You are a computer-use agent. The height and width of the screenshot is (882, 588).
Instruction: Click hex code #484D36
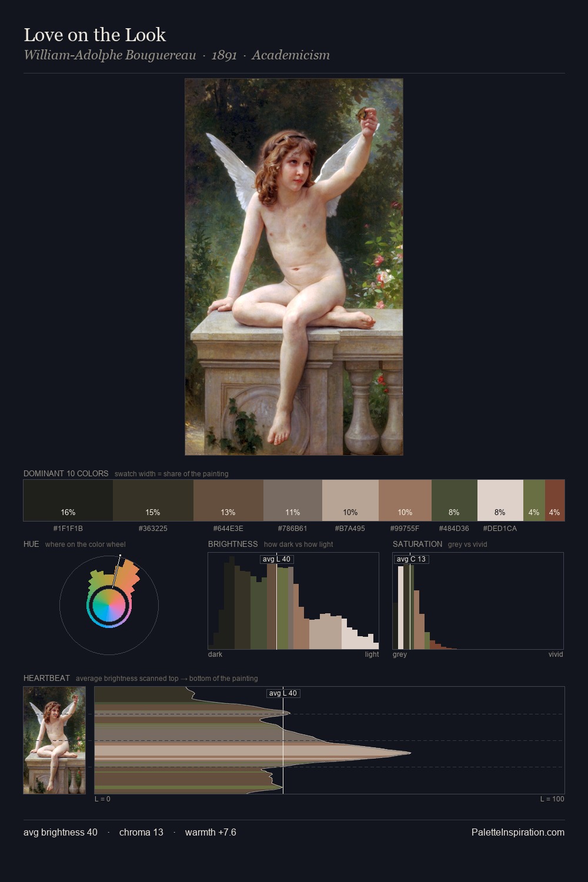click(454, 529)
